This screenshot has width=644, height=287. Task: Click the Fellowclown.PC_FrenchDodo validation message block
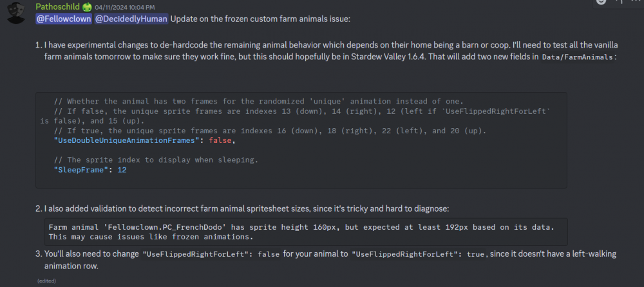pyautogui.click(x=301, y=232)
